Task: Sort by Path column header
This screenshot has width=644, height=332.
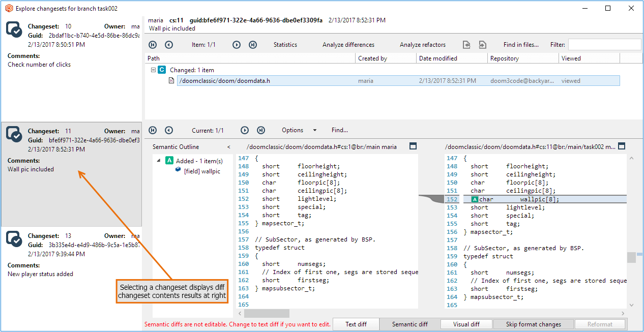Action: click(x=250, y=58)
